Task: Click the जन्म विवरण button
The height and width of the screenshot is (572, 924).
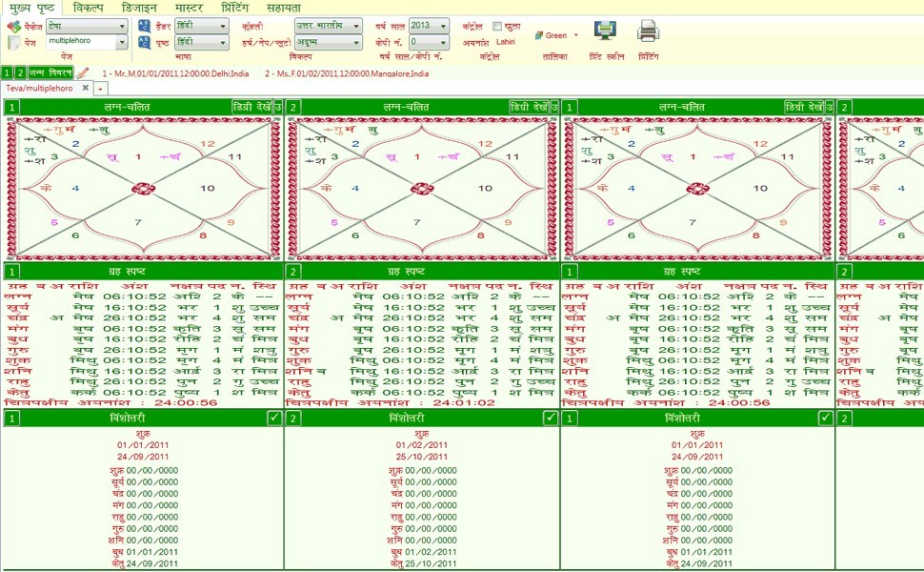Action: pyautogui.click(x=50, y=72)
